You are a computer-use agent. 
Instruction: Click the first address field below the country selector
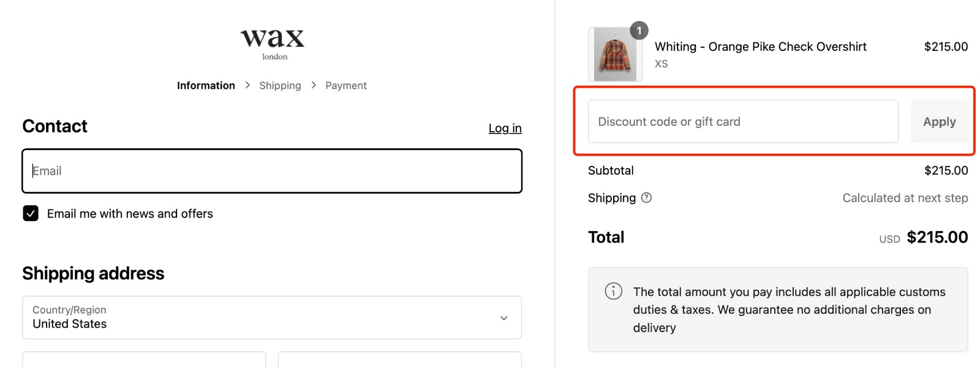[144, 361]
